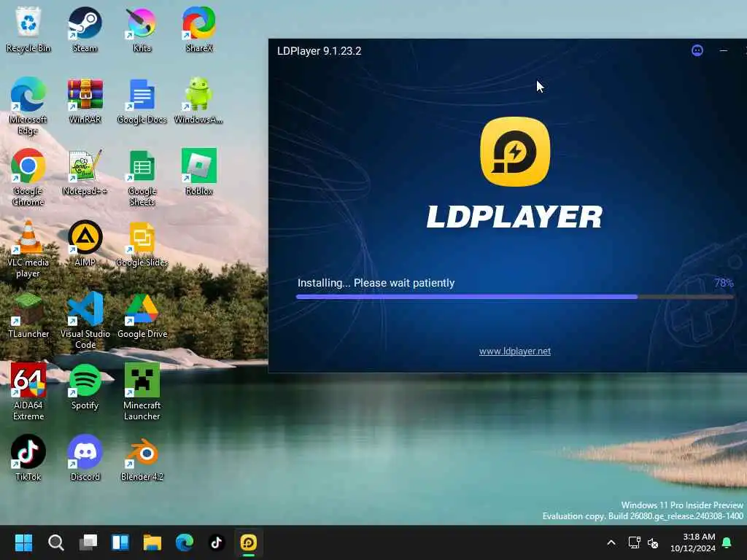Select the Google Sheets desktop shortcut

point(142,177)
